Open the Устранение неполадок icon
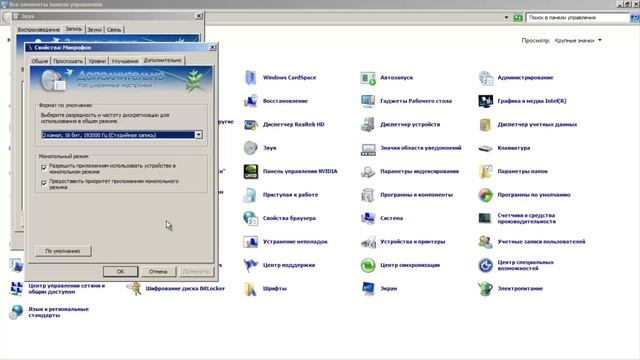This screenshot has height=360, width=640. tap(250, 242)
